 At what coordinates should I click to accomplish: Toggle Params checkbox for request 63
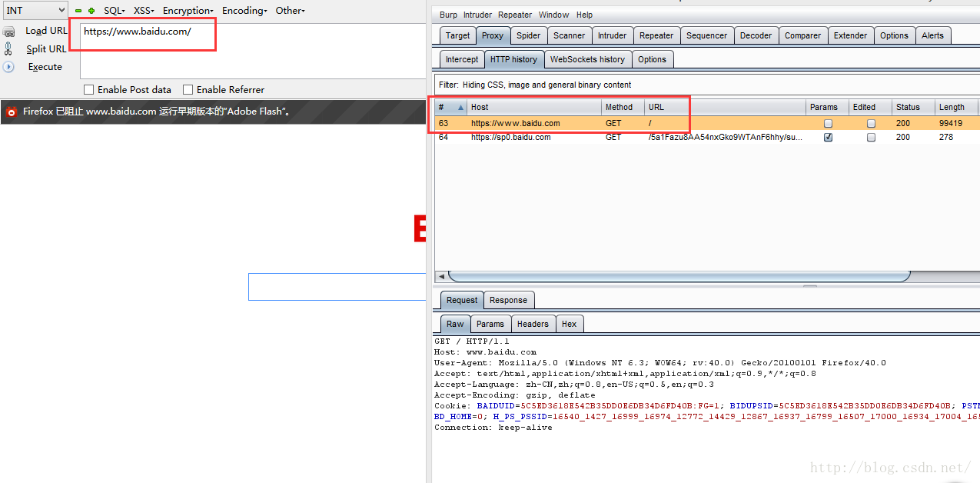point(828,123)
